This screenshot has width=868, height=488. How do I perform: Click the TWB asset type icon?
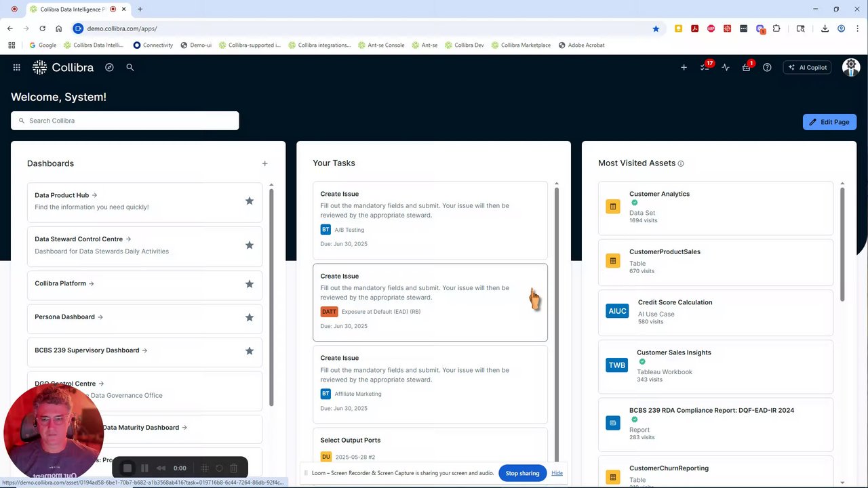click(x=617, y=365)
